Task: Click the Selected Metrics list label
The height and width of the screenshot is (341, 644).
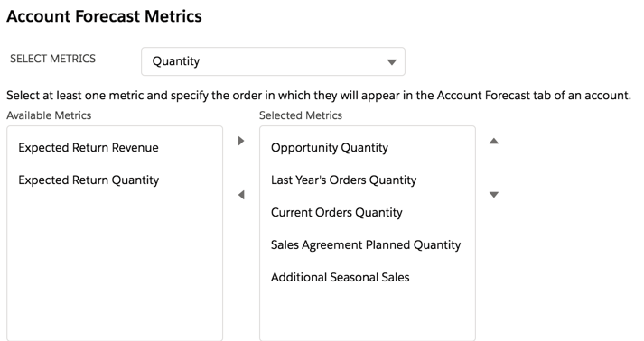Action: pos(301,115)
